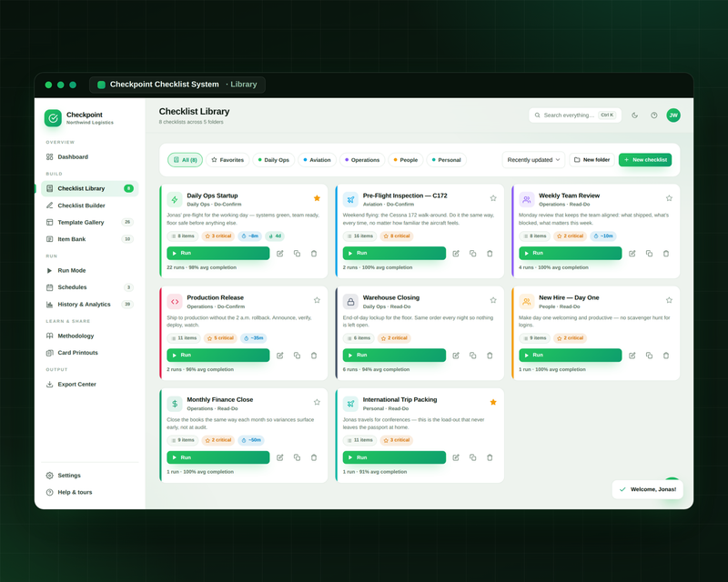Filter by People folder
728x582 pixels.
point(406,160)
